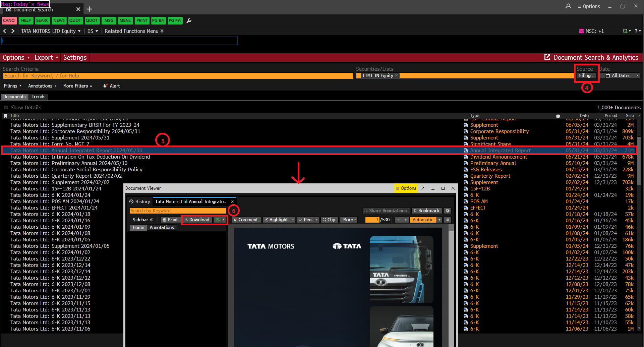Open the All Dates date dropdown
This screenshot has width=644, height=347.
(622, 75)
